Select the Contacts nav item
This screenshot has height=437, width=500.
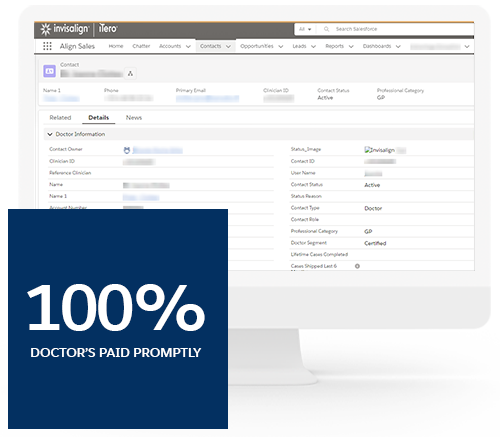coord(210,46)
